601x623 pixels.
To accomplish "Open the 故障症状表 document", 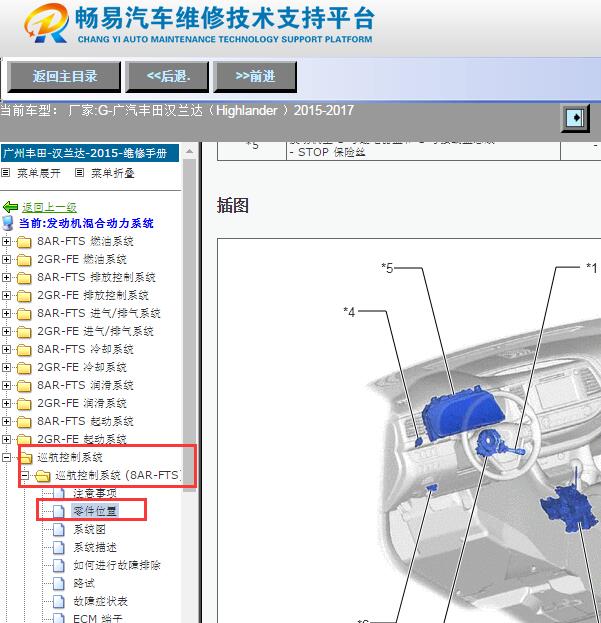I will click(100, 601).
